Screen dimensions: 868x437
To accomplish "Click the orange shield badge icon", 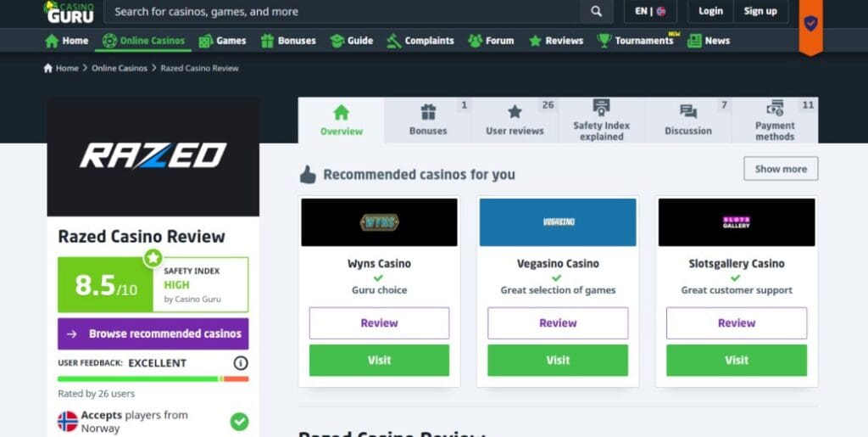I will point(810,24).
